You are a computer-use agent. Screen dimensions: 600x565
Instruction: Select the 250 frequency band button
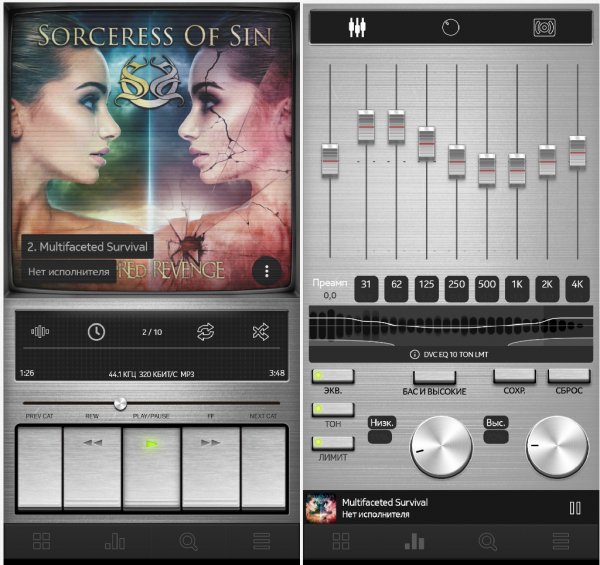[457, 288]
